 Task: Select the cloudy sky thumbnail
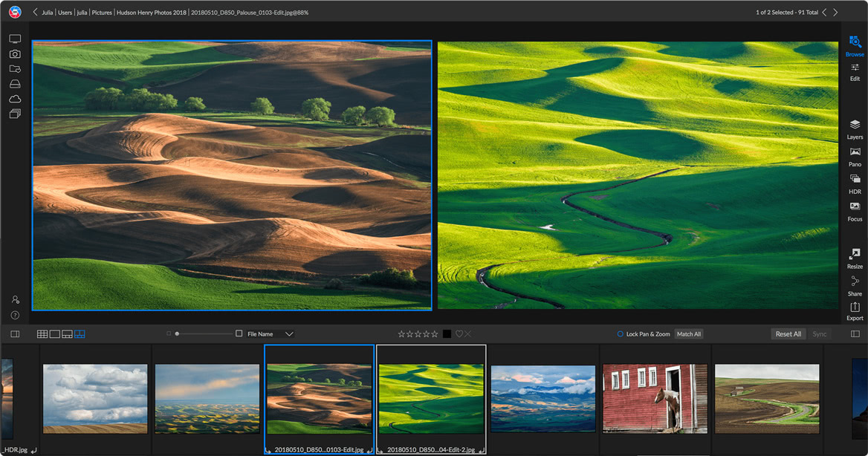(95, 399)
